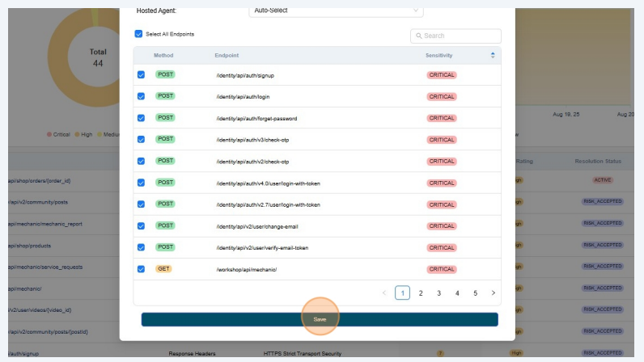Click the search magnifier icon
Viewport: 644px width, 362px height.
click(418, 36)
